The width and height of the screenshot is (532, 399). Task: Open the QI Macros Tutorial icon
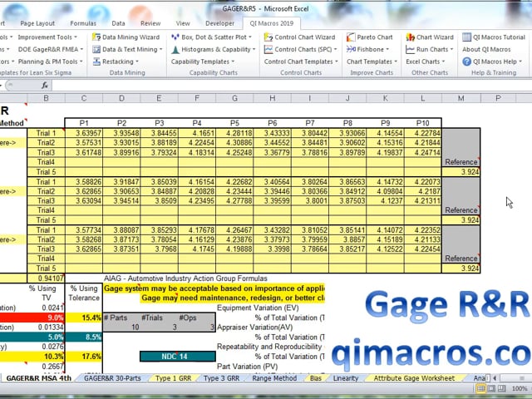467,37
